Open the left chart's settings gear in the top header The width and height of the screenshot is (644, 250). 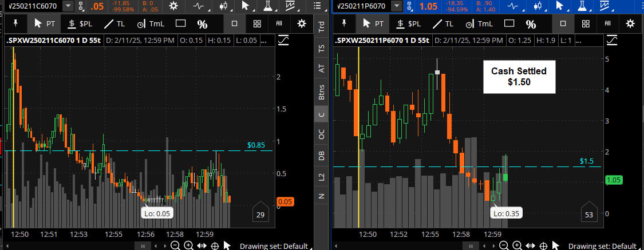coord(171,6)
